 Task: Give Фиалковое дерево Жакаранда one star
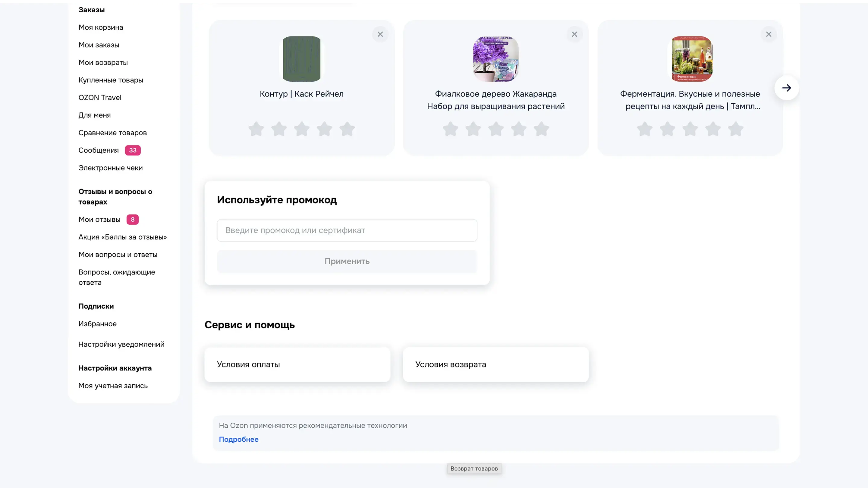[451, 129]
